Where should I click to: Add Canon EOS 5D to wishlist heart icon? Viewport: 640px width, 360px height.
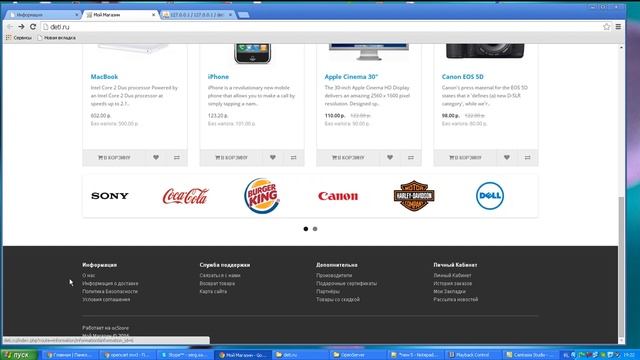point(507,158)
